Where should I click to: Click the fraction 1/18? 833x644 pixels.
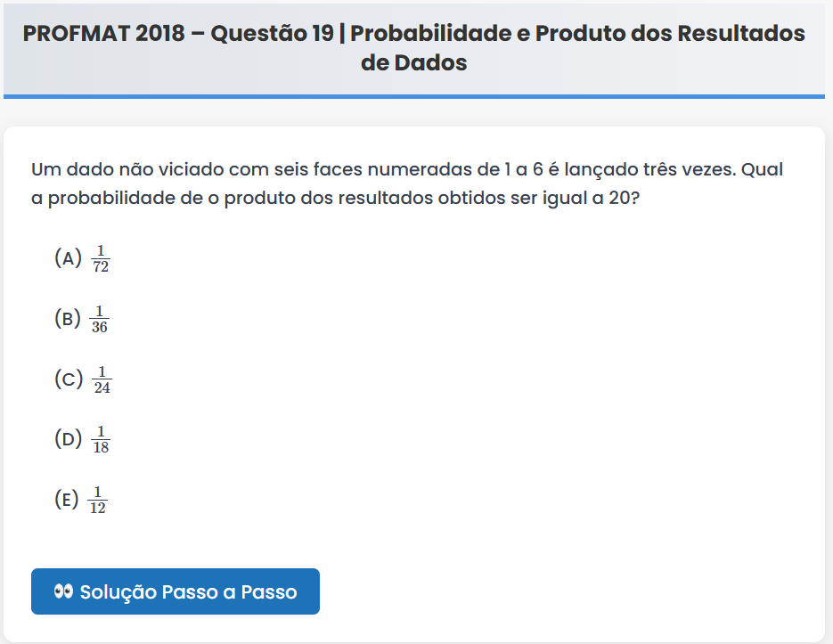(x=101, y=439)
